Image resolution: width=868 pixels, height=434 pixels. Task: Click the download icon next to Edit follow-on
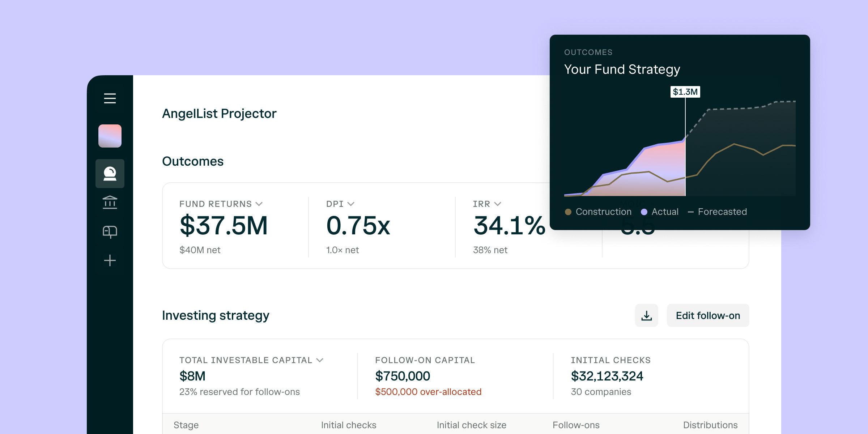tap(646, 315)
